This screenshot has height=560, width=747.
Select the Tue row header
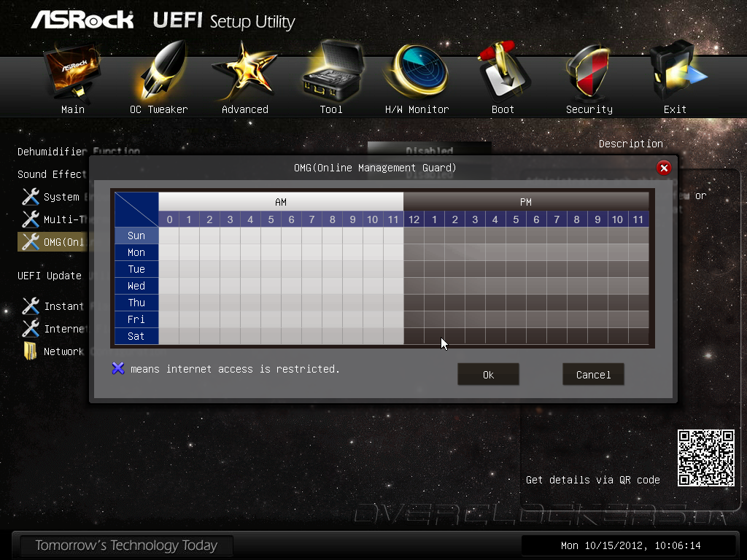136,269
